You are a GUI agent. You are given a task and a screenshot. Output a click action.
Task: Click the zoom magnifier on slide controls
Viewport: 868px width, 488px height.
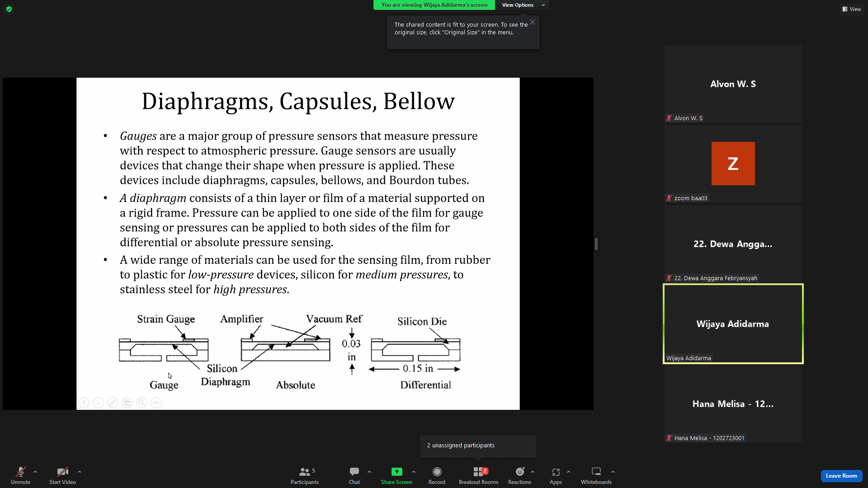click(x=142, y=403)
